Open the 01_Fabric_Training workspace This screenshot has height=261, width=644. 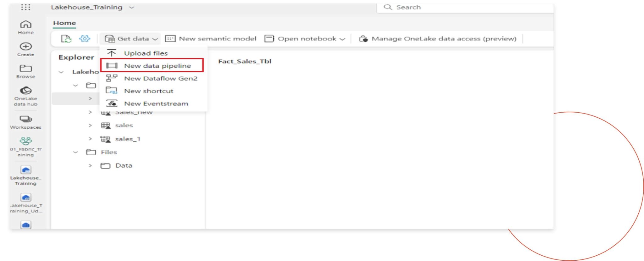point(26,147)
